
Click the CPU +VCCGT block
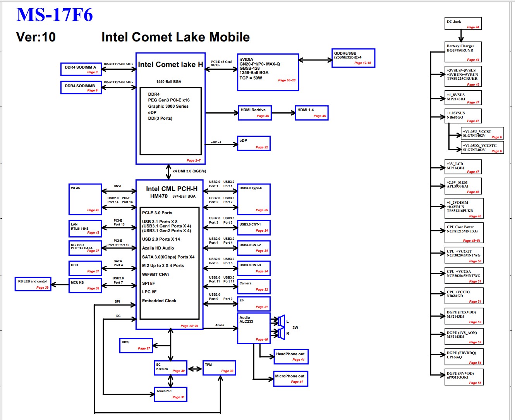click(x=464, y=256)
